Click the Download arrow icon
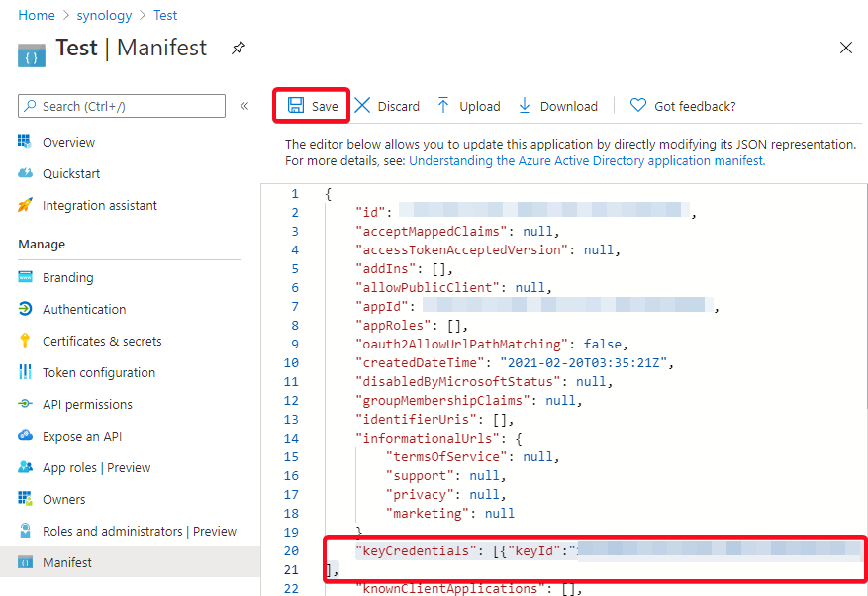 pyautogui.click(x=525, y=105)
